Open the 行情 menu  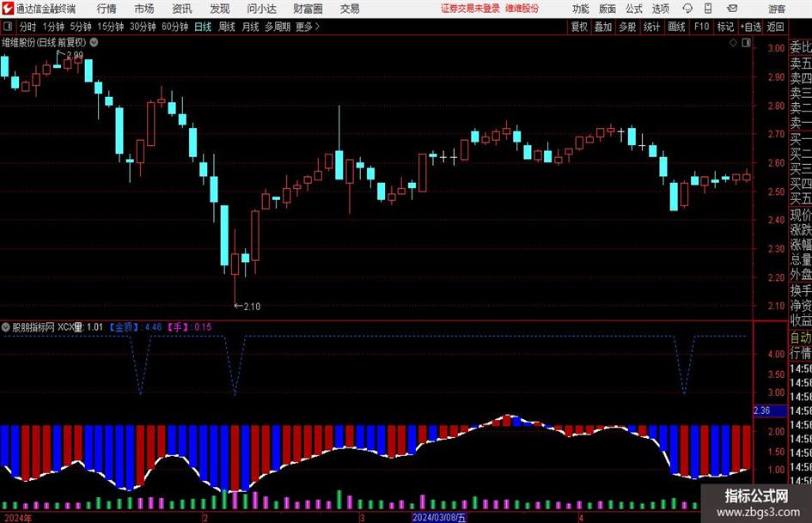tap(107, 9)
